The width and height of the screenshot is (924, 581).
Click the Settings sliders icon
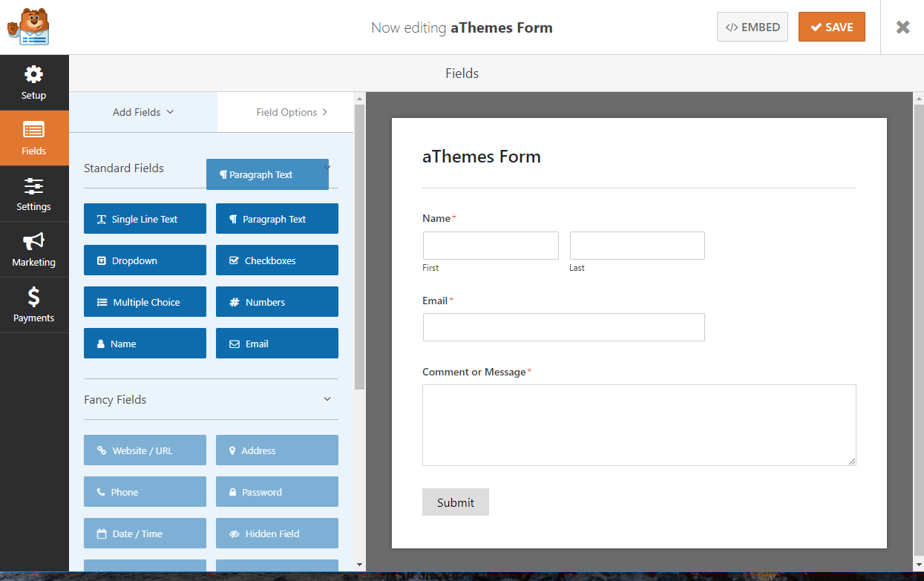coord(34,194)
